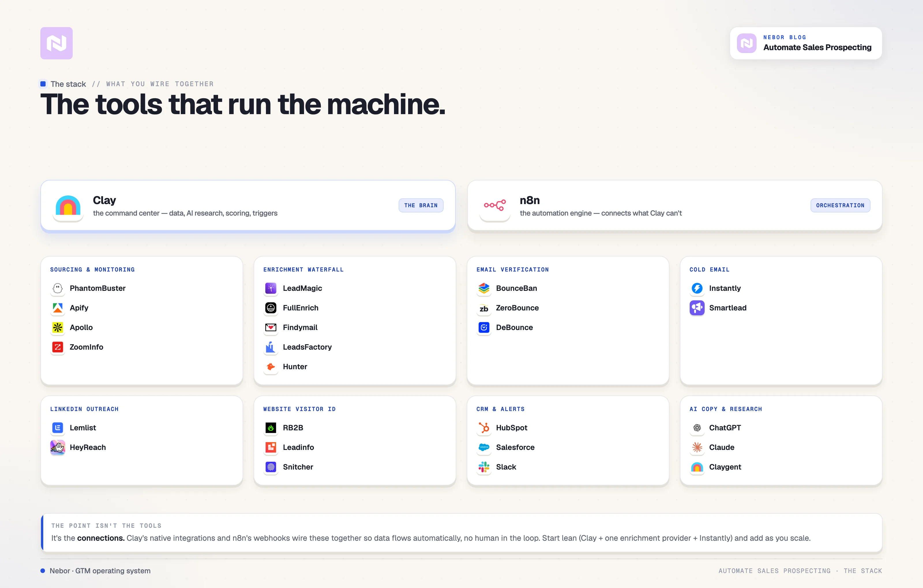The height and width of the screenshot is (588, 923).
Task: Click the Apollo yellow icon
Action: click(x=57, y=327)
